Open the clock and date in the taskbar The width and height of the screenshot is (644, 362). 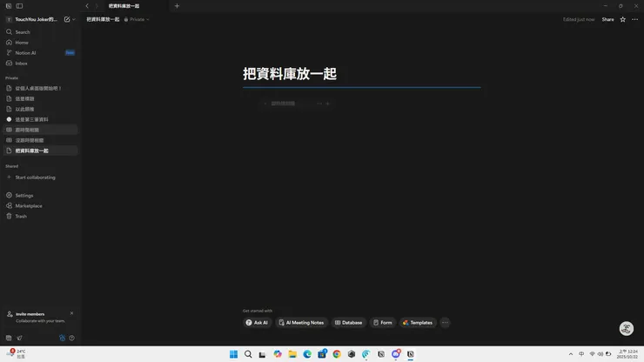pyautogui.click(x=627, y=354)
